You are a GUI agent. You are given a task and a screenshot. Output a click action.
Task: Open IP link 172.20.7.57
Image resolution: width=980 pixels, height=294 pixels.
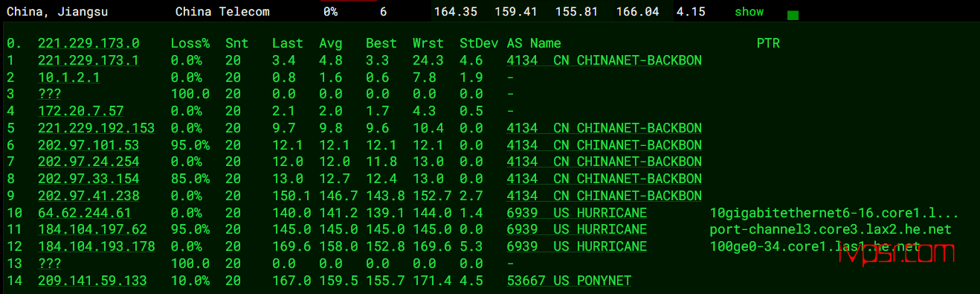tap(80, 111)
